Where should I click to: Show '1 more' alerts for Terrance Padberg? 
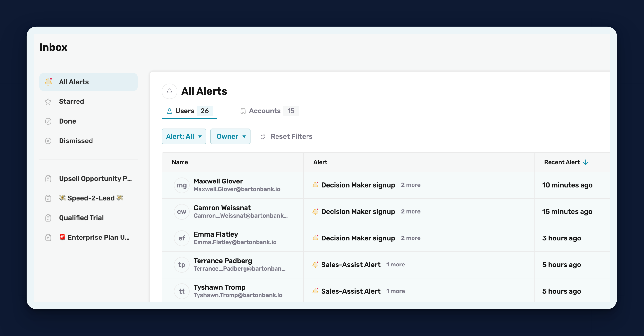pyautogui.click(x=395, y=265)
